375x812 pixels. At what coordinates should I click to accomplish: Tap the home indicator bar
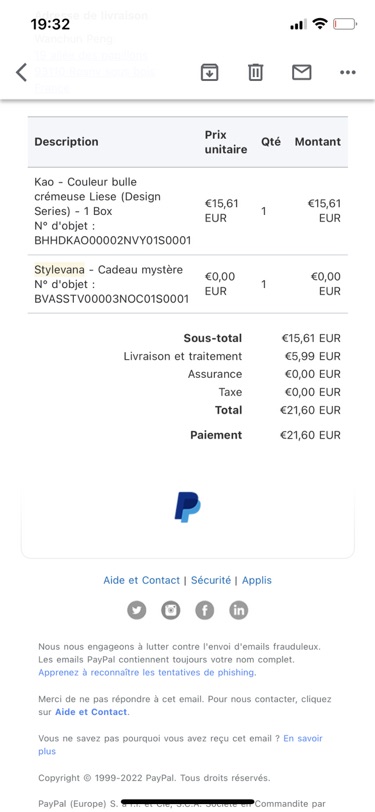(x=188, y=802)
